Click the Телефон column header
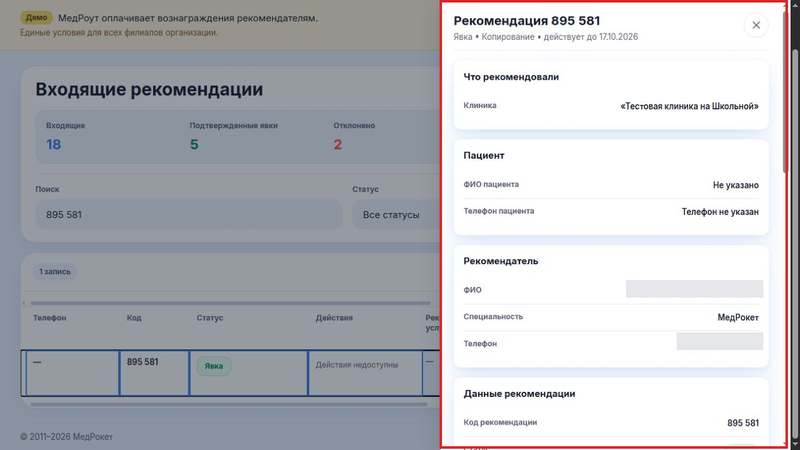This screenshot has height=450, width=800. pyautogui.click(x=49, y=317)
